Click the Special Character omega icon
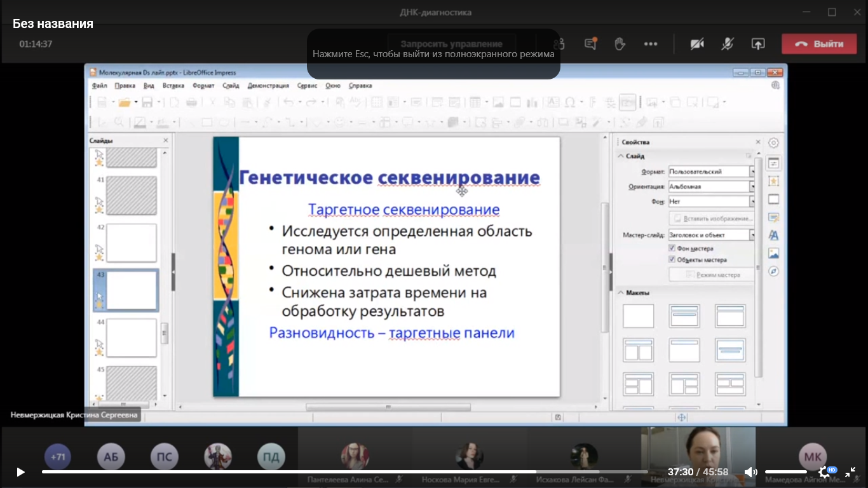This screenshot has width=868, height=488. point(569,102)
